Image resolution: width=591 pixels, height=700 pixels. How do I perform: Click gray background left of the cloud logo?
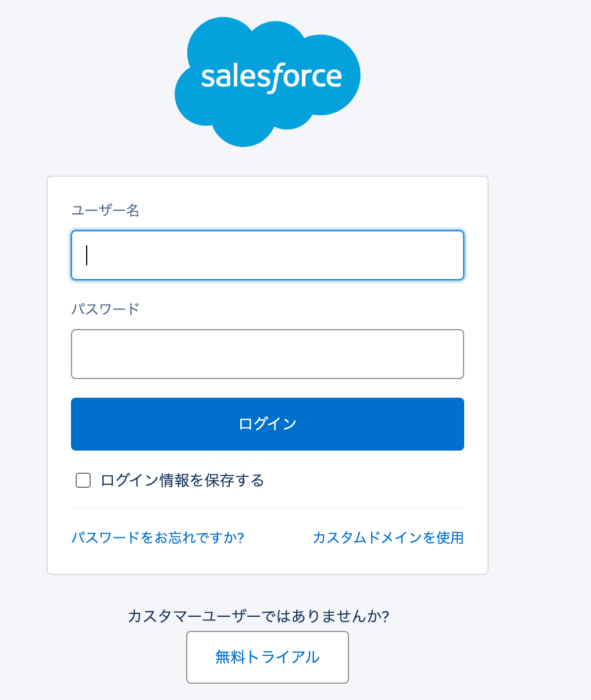[87, 81]
